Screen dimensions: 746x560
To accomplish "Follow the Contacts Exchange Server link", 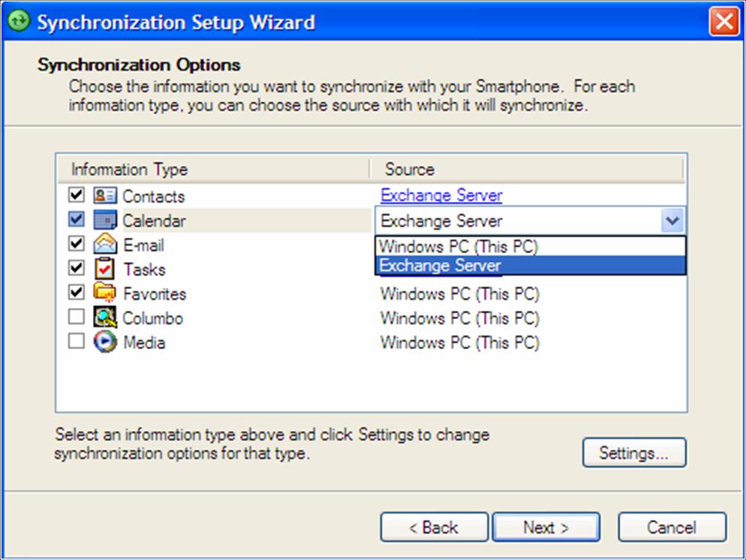I will pyautogui.click(x=441, y=195).
